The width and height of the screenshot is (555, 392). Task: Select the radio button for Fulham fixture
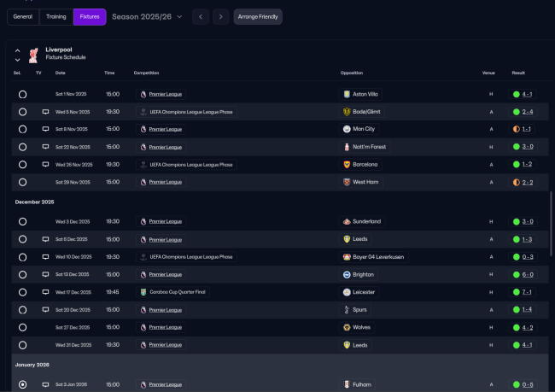pos(22,384)
